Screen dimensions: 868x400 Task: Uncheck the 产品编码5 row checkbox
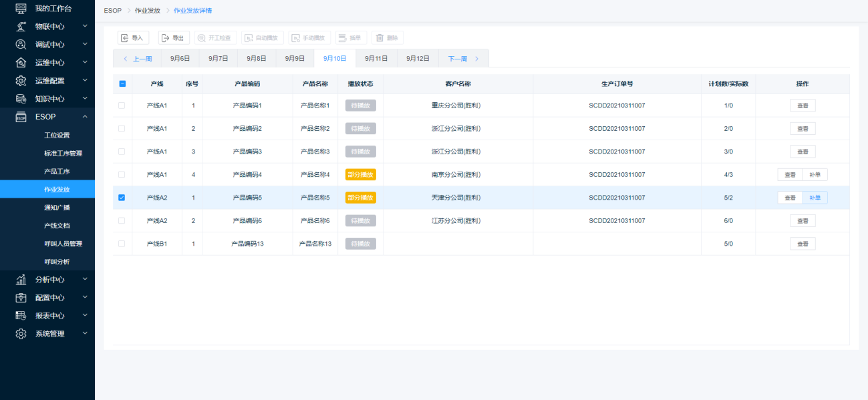pyautogui.click(x=122, y=198)
